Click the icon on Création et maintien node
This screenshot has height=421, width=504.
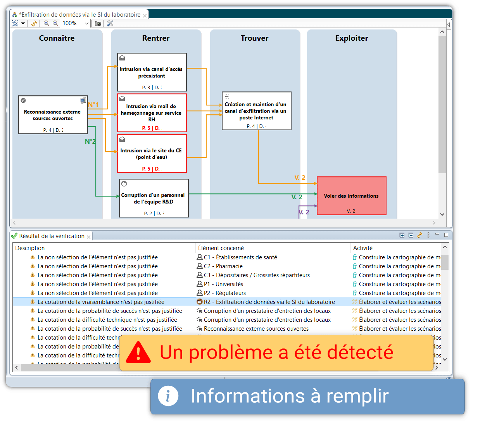(227, 97)
